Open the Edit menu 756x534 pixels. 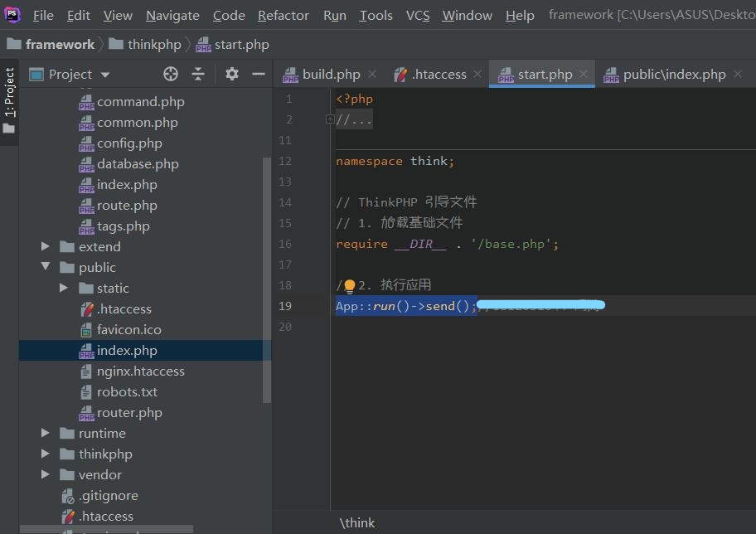tap(78, 16)
